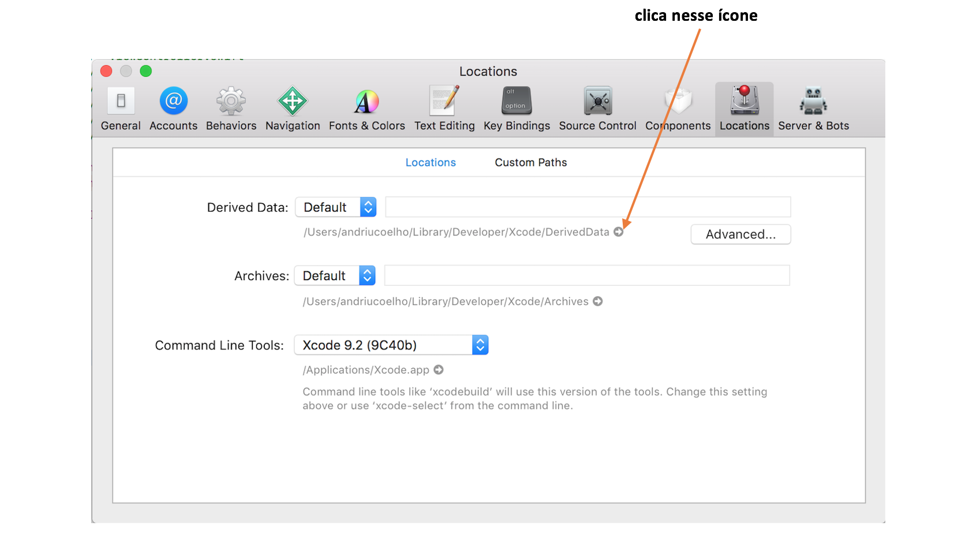
Task: Open the Text Editing pane
Action: point(444,109)
